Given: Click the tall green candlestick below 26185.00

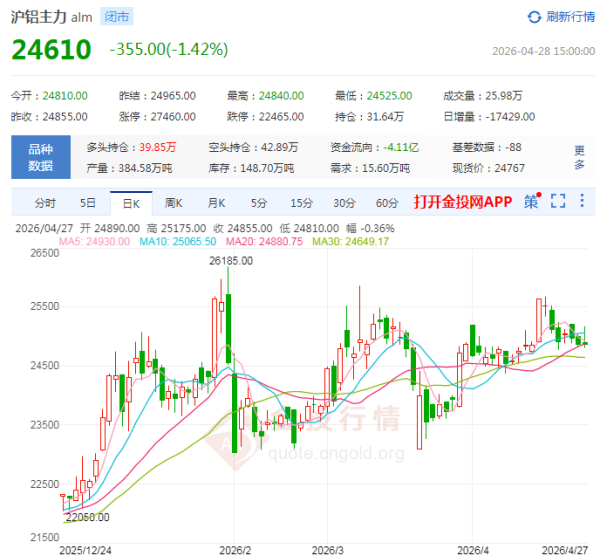Looking at the screenshot, I should 228,328.
